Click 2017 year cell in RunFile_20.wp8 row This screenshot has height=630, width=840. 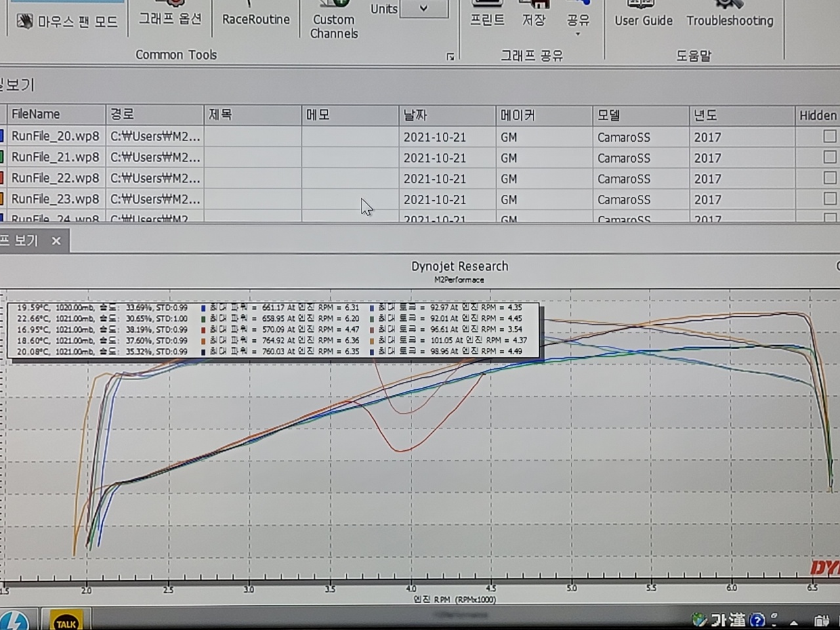742,137
